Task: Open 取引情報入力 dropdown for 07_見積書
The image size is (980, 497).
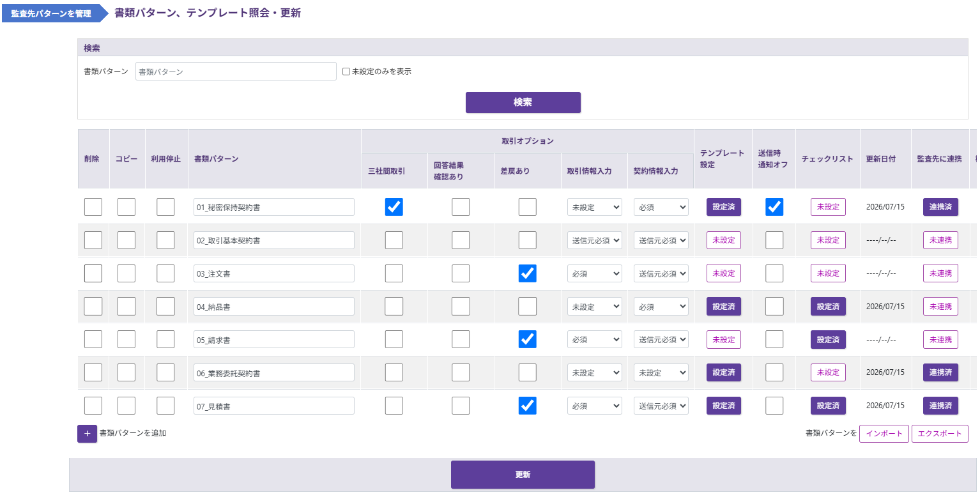Action: pyautogui.click(x=595, y=406)
